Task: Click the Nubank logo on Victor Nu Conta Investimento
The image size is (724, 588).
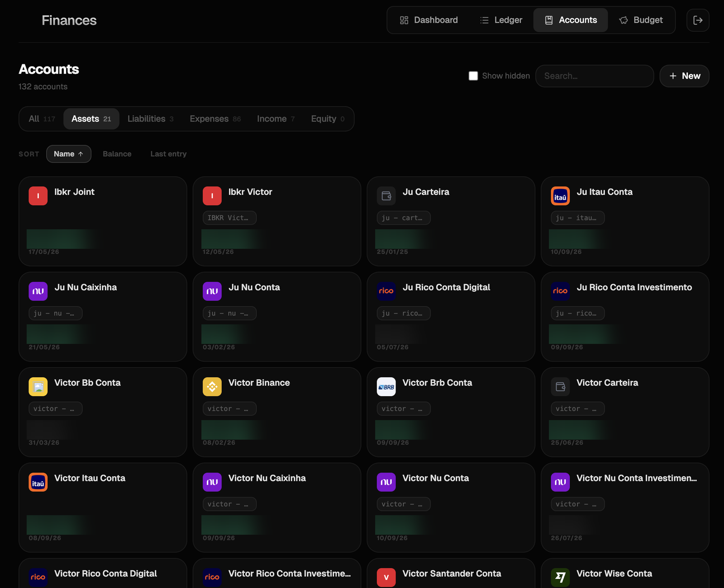Action: 560,482
